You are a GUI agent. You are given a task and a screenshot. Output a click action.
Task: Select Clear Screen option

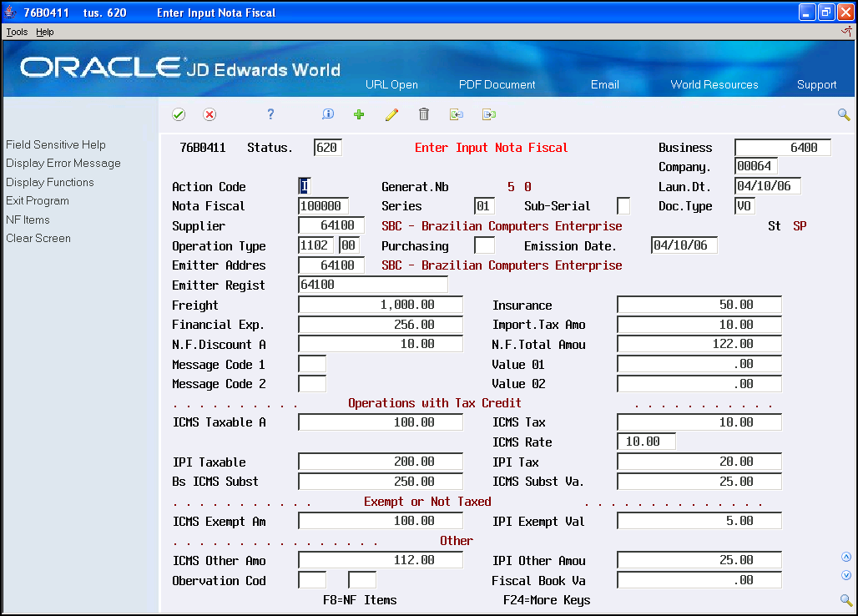pos(38,239)
